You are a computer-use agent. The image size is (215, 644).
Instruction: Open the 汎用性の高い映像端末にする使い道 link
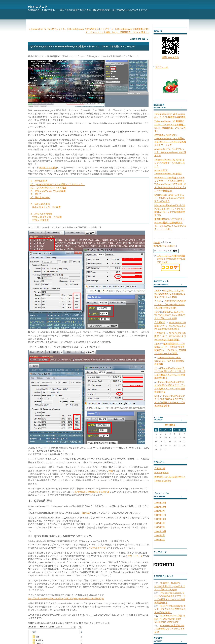click(x=92, y=492)
